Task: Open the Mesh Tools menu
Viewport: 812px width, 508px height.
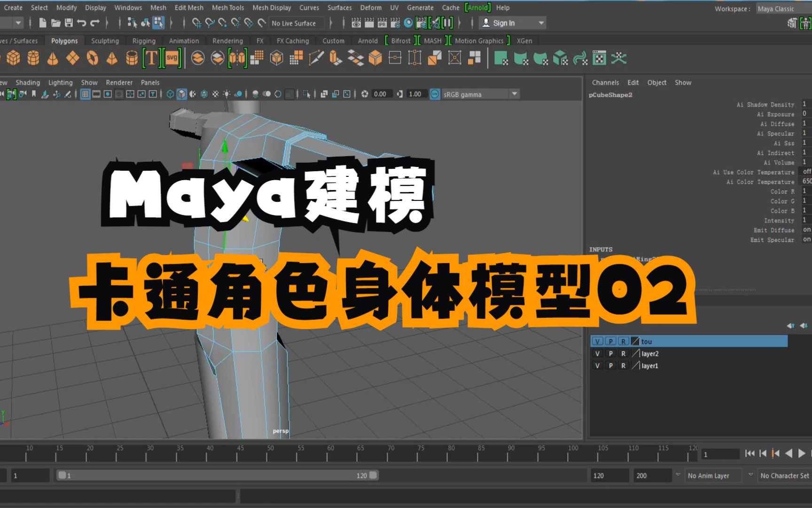Action: point(228,8)
